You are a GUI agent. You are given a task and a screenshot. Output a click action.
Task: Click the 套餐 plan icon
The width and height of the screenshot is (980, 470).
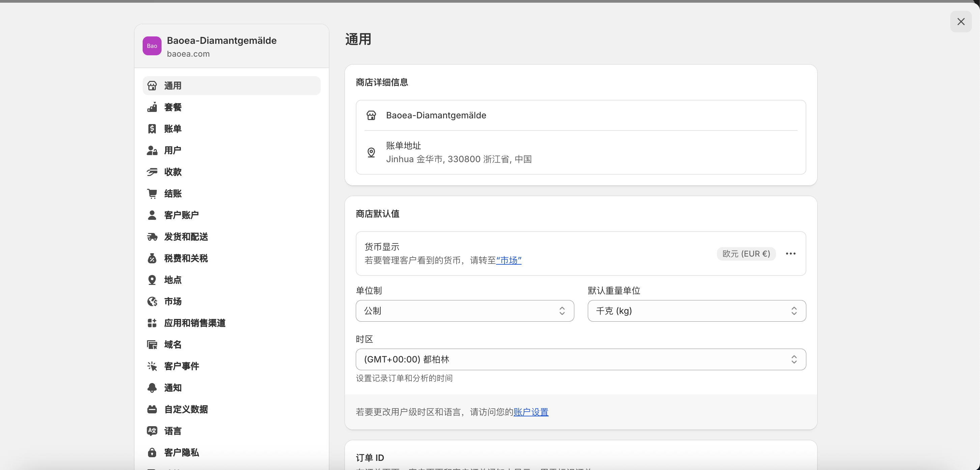coord(152,107)
